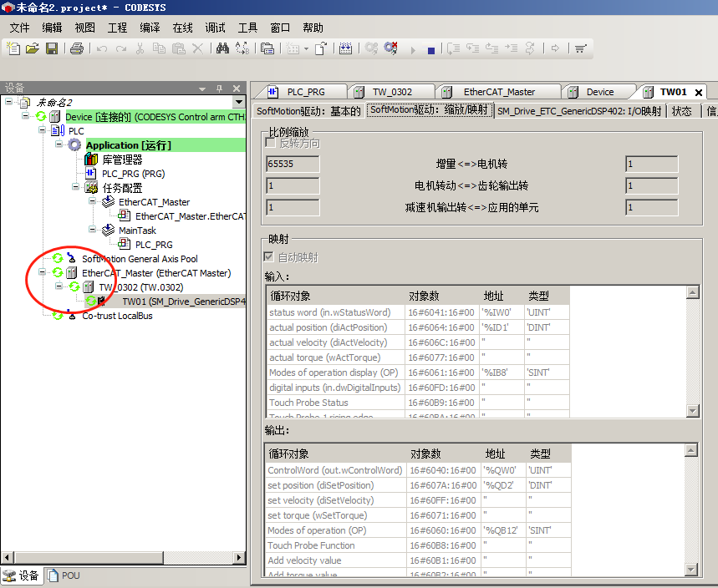The image size is (718, 588).
Task: Click the Replace A-B toolbar icon
Action: click(242, 48)
